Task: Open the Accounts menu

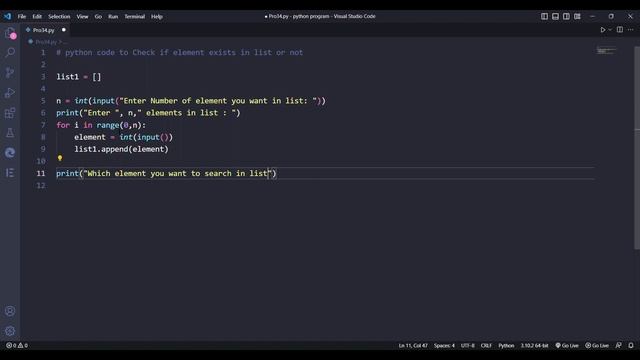Action: coord(10,311)
